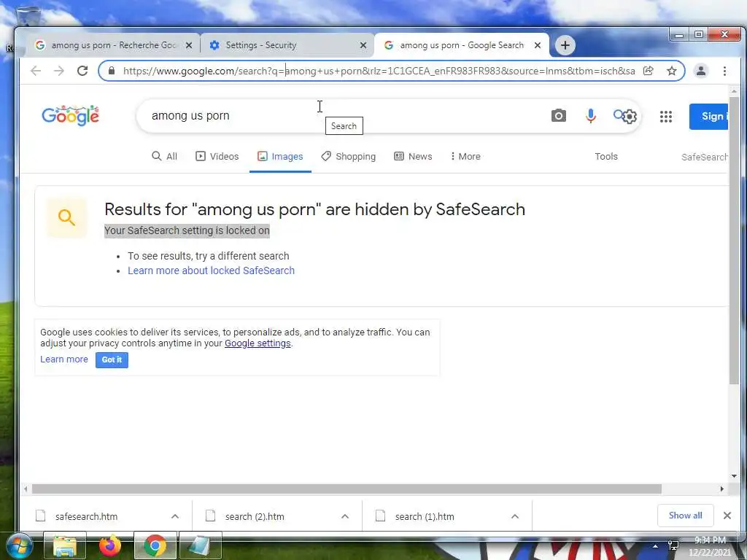Open downloaded search (2).htm file

[255, 516]
